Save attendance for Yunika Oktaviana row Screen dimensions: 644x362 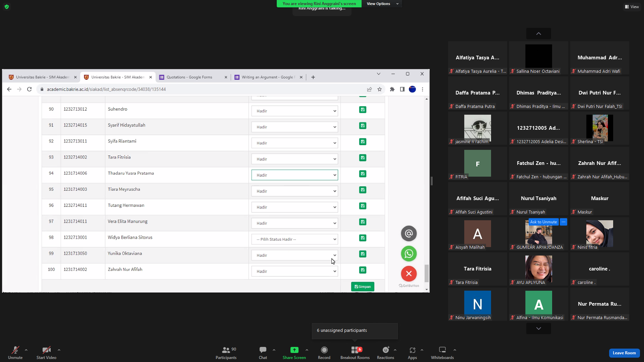coord(363,254)
